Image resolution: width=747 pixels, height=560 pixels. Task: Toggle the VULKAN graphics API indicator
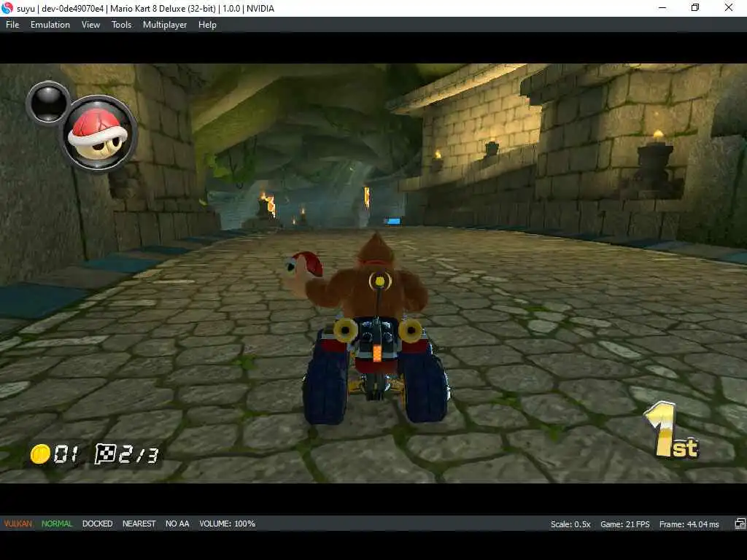[18, 524]
